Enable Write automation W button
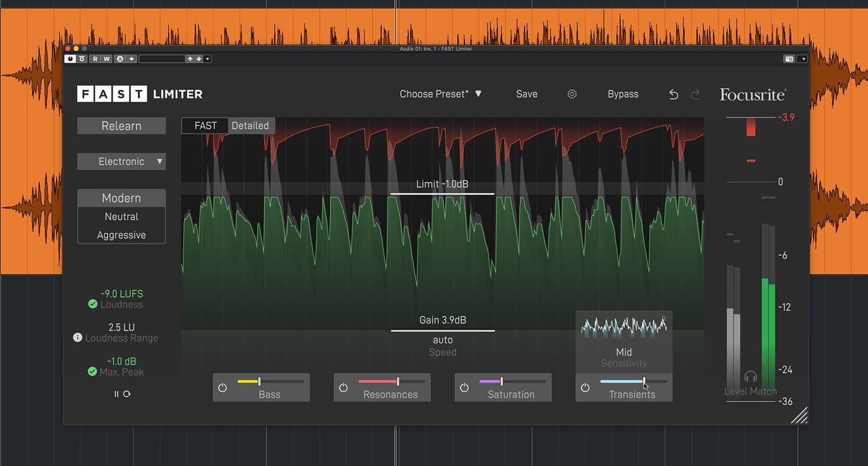The width and height of the screenshot is (868, 466). click(x=107, y=59)
